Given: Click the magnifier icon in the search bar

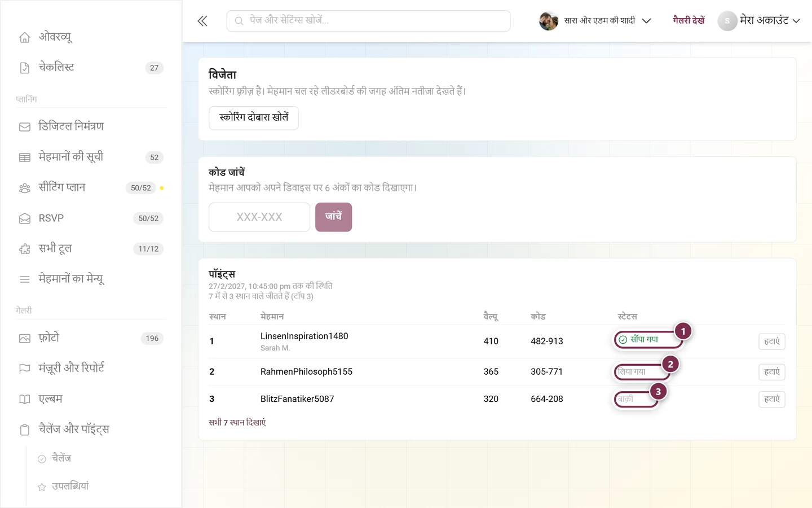Looking at the screenshot, I should (239, 21).
